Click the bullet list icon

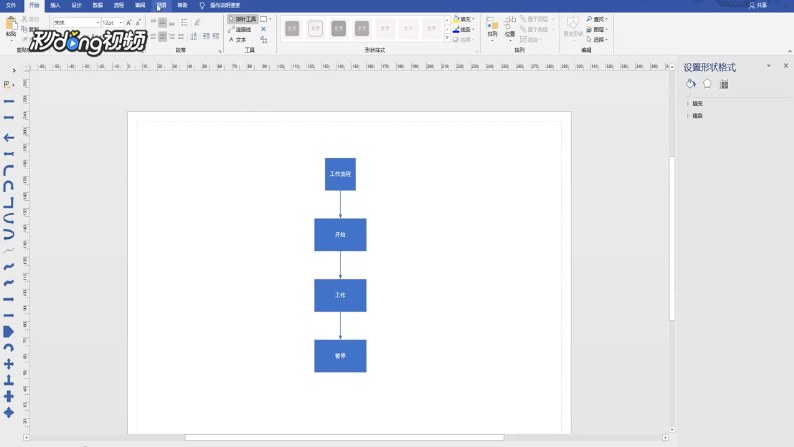[x=184, y=22]
